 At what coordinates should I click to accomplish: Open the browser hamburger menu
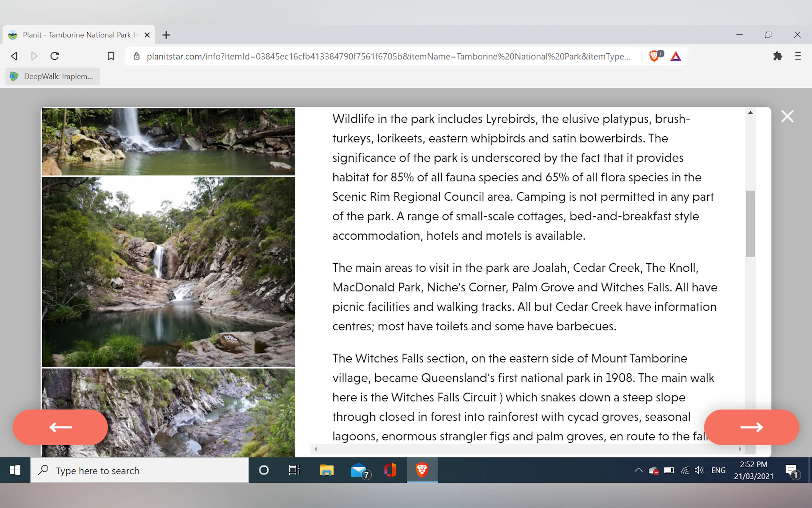[x=798, y=56]
